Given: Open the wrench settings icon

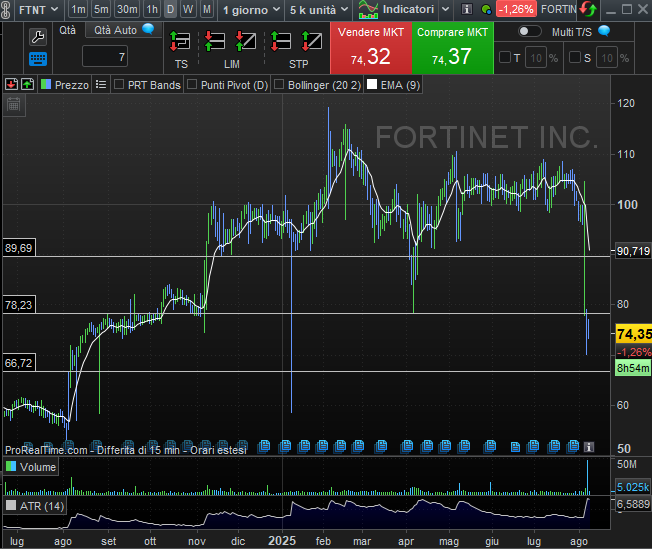Looking at the screenshot, I should [38, 36].
